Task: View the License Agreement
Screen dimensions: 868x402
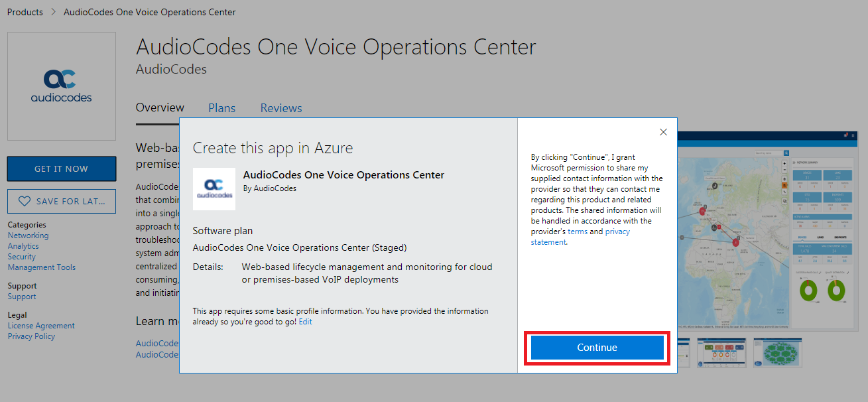Action: [41, 325]
